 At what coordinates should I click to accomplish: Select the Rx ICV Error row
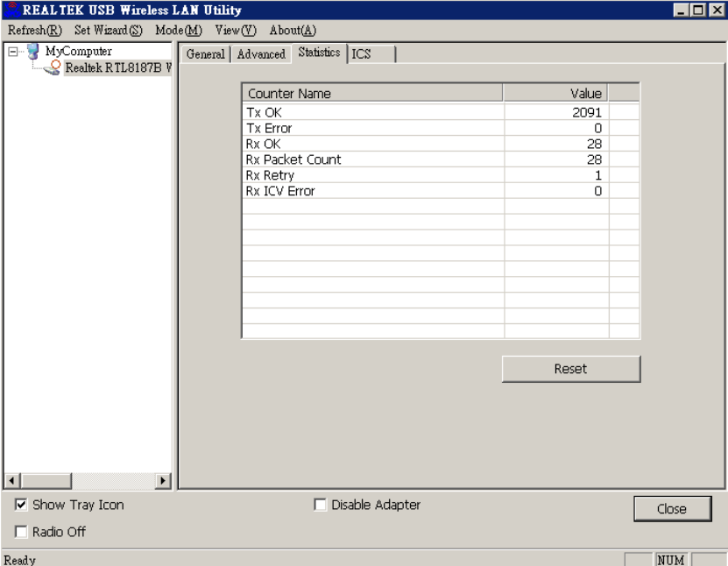[x=441, y=191]
